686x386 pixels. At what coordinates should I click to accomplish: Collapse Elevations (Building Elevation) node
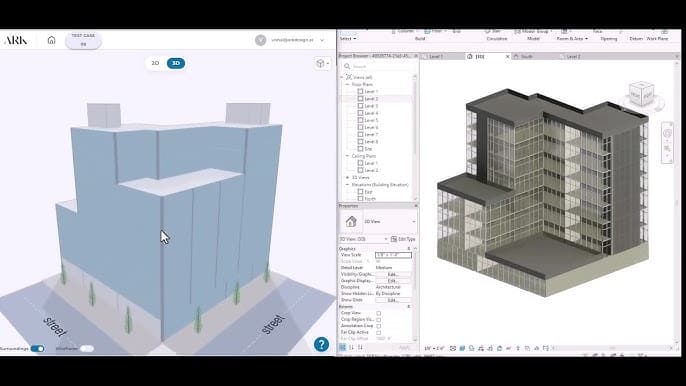[348, 185]
